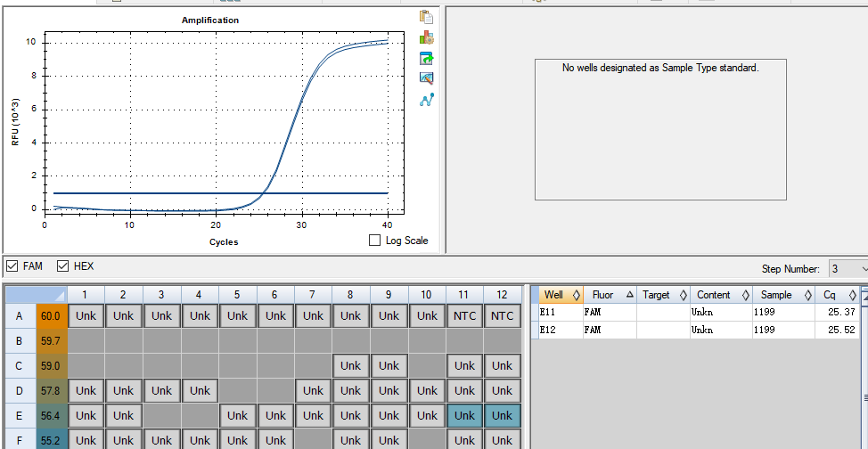Export the chart using green arrow icon
The height and width of the screenshot is (449, 868).
tap(426, 58)
